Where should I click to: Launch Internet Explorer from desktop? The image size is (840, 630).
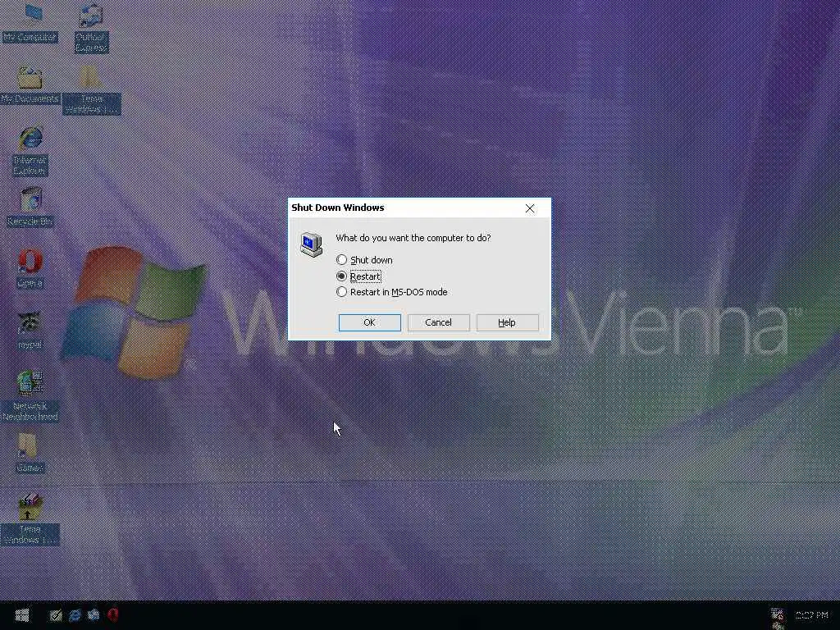point(30,150)
